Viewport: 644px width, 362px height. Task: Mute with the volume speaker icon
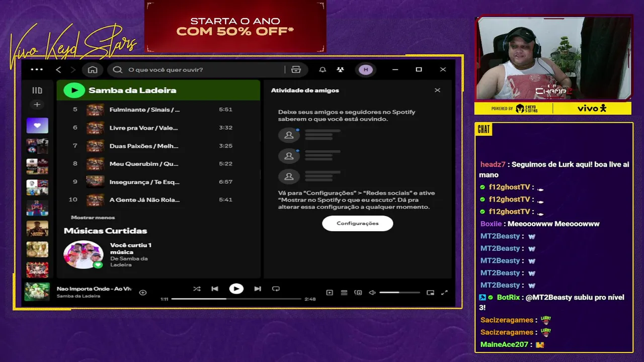click(372, 292)
